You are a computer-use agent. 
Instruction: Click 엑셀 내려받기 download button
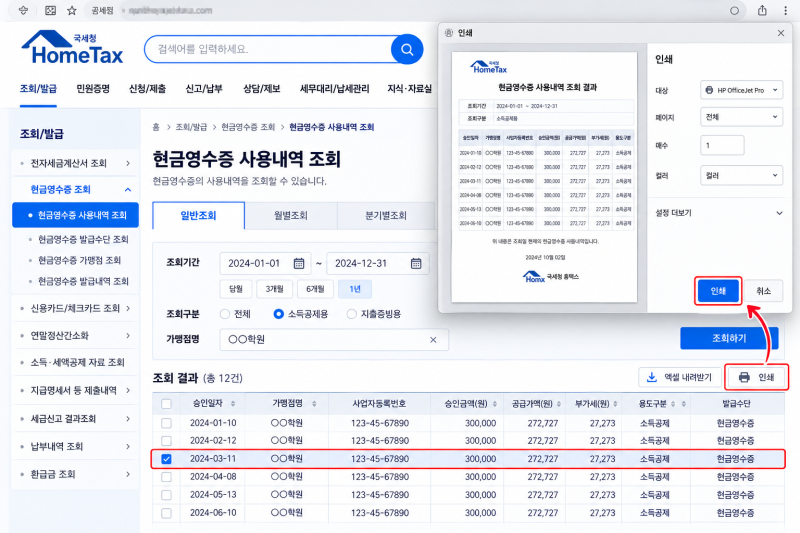coord(680,377)
